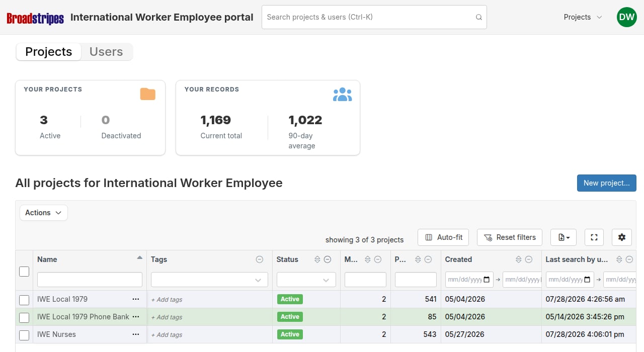Open IWE Local 1979 Phone Bank project

83,317
